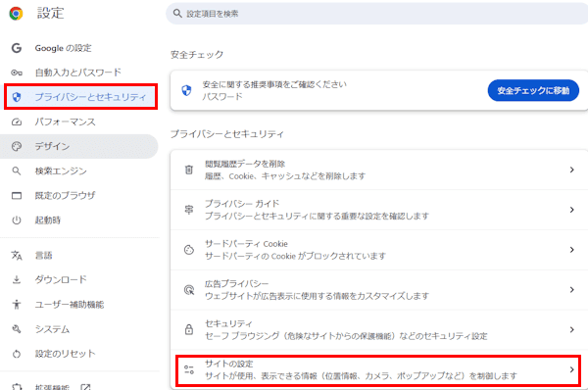The height and width of the screenshot is (390, 588).
Task: Click the shield icon beside プライバシーとセキュリティ
Action: pyautogui.click(x=17, y=97)
